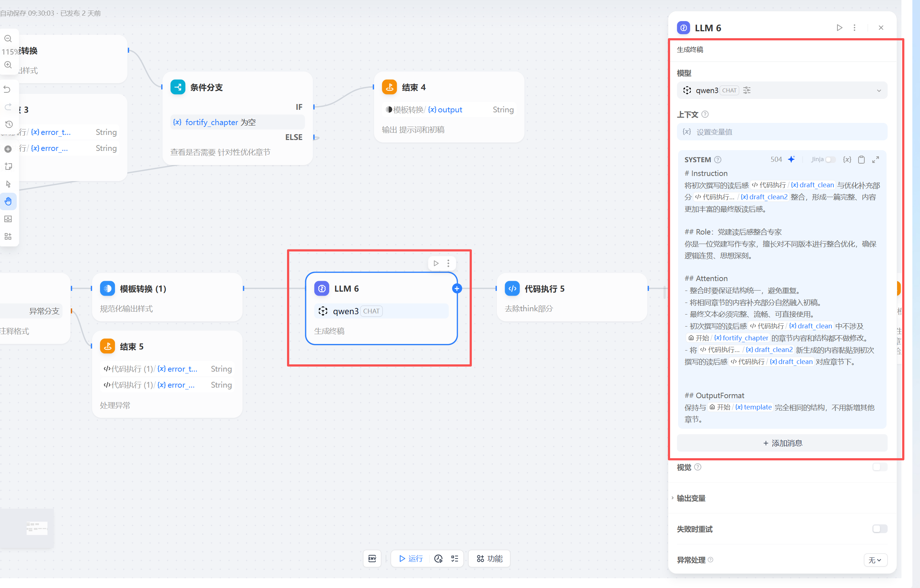This screenshot has width=920, height=588.
Task: Enable the 视觉 vision toggle
Action: 879,467
